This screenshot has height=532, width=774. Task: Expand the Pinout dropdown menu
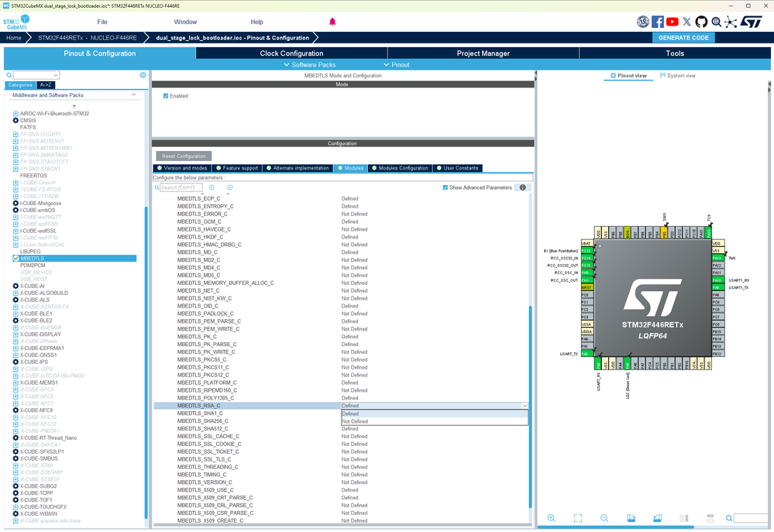397,64
